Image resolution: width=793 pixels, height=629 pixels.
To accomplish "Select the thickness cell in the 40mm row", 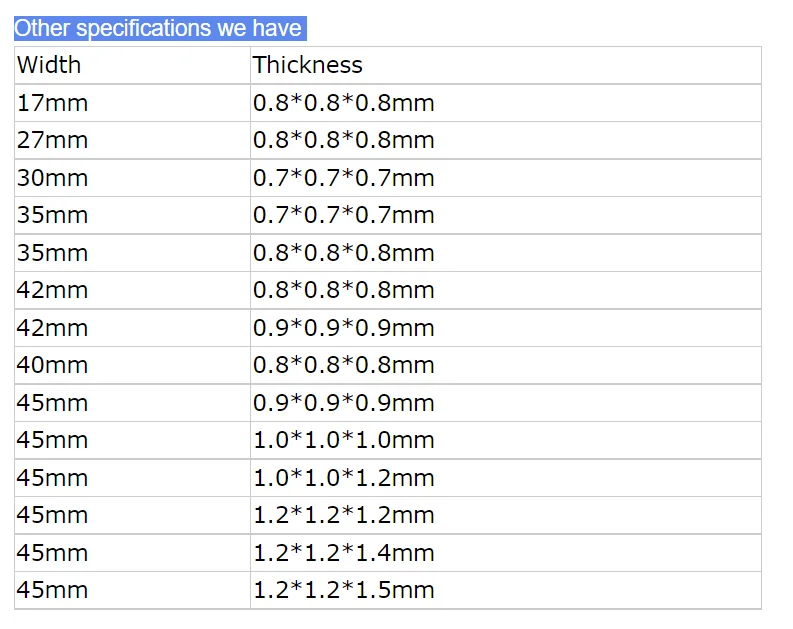I will pos(343,366).
